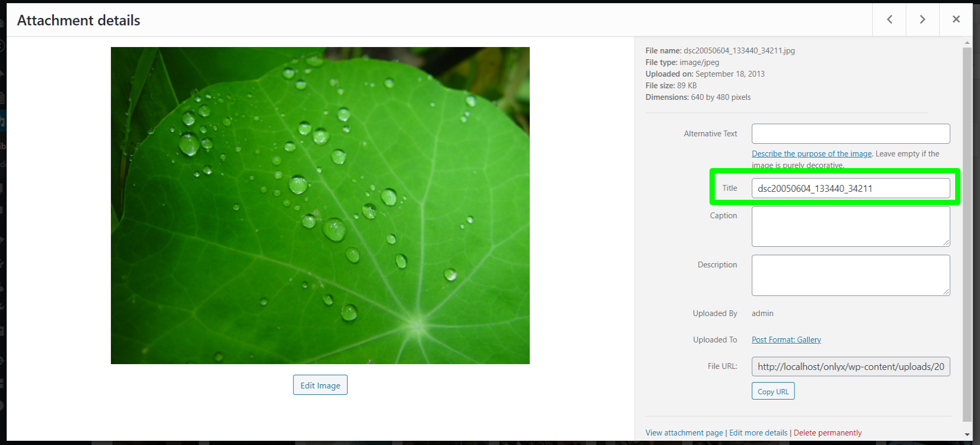Click the Edit Image button

(320, 385)
